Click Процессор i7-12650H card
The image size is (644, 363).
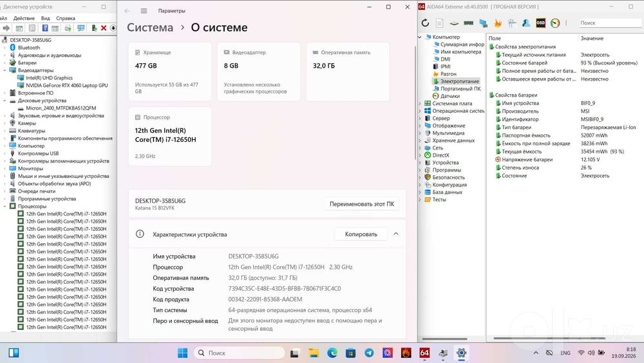tap(170, 137)
